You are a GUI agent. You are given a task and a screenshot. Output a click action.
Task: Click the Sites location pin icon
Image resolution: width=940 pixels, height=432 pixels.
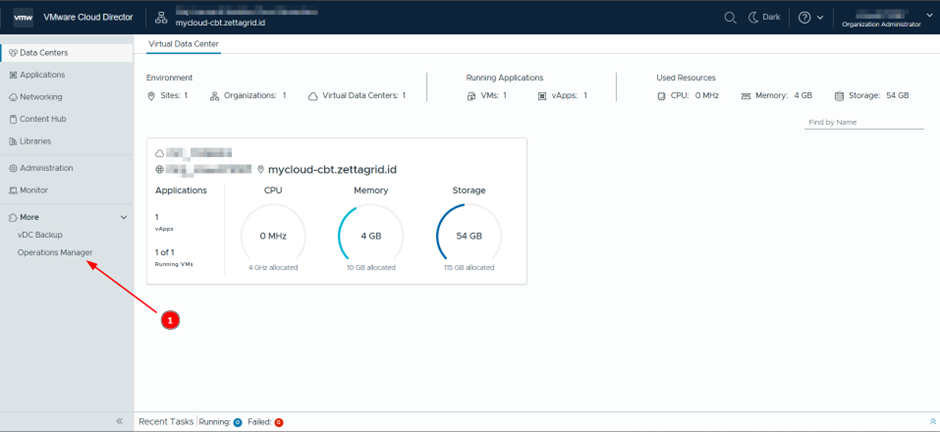[x=151, y=96]
